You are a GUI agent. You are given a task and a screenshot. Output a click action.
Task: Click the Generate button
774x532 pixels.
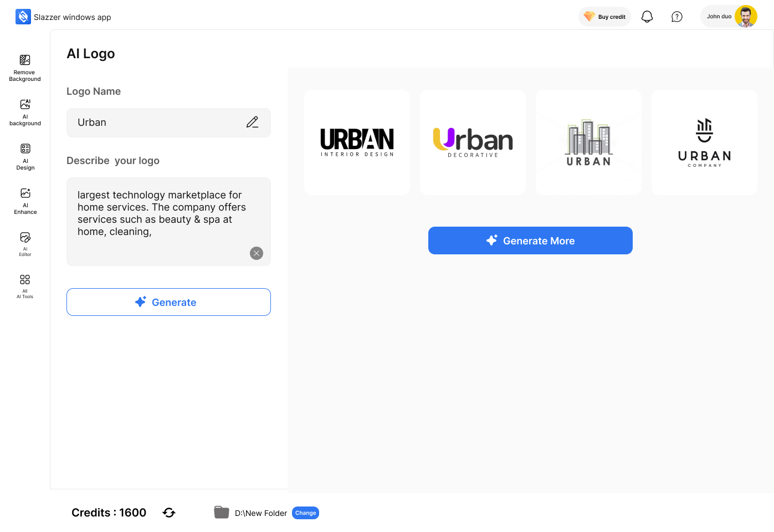(168, 302)
